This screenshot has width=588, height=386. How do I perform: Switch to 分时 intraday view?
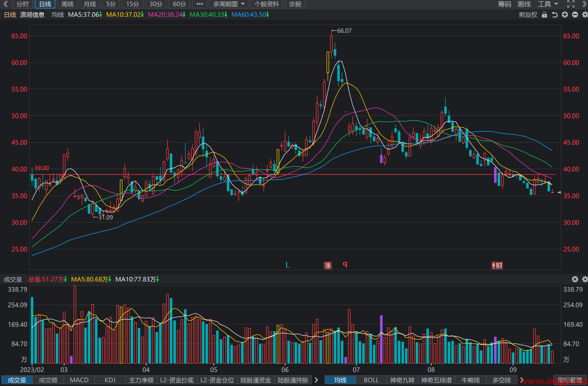tap(22, 4)
